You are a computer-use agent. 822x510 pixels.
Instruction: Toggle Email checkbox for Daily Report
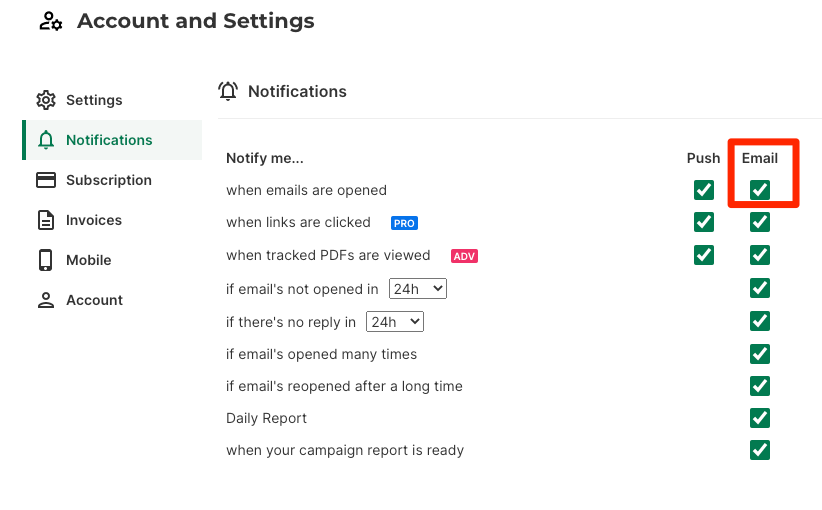tap(760, 418)
